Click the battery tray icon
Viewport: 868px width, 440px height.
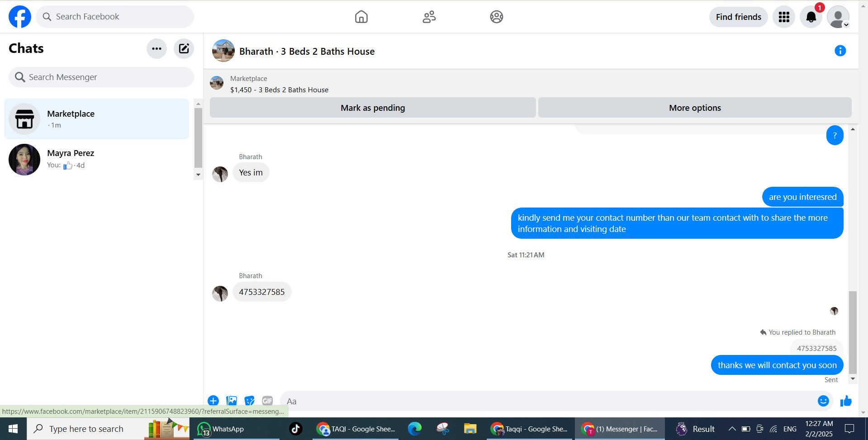746,429
